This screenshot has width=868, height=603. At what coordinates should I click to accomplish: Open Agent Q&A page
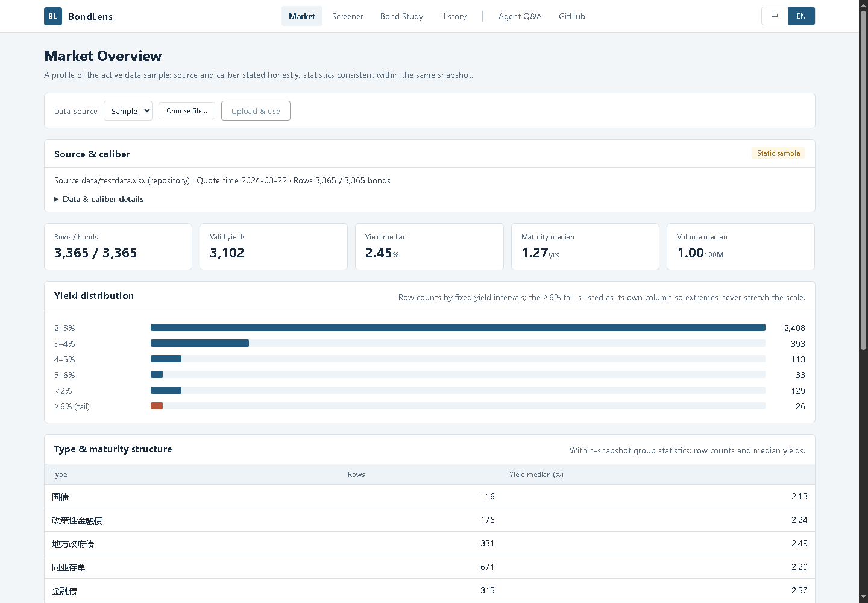coord(520,16)
